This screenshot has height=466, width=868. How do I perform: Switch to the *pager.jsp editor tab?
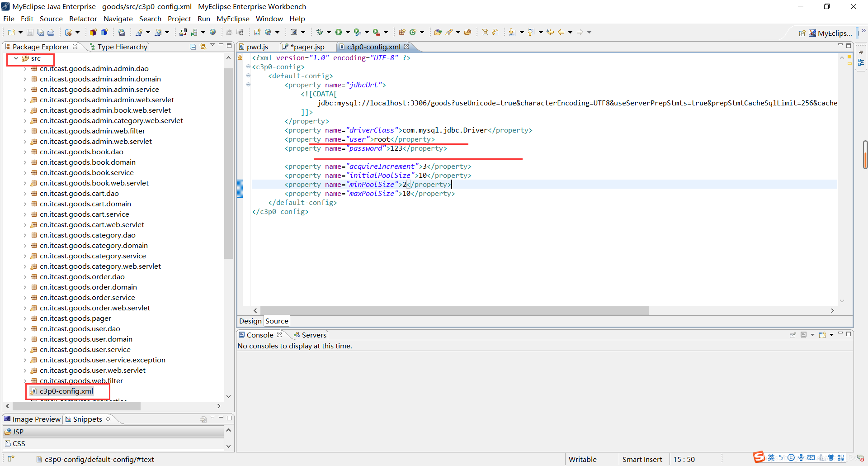307,47
